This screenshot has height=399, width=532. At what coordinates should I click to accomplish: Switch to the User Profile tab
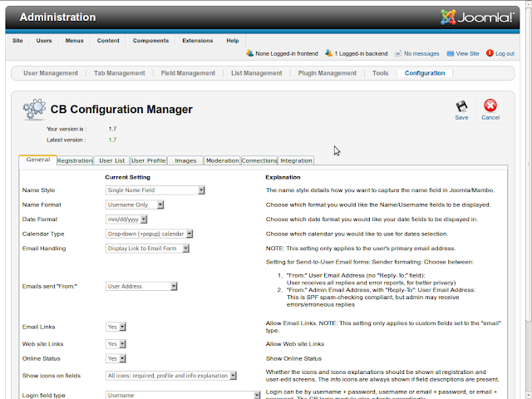pyautogui.click(x=149, y=160)
